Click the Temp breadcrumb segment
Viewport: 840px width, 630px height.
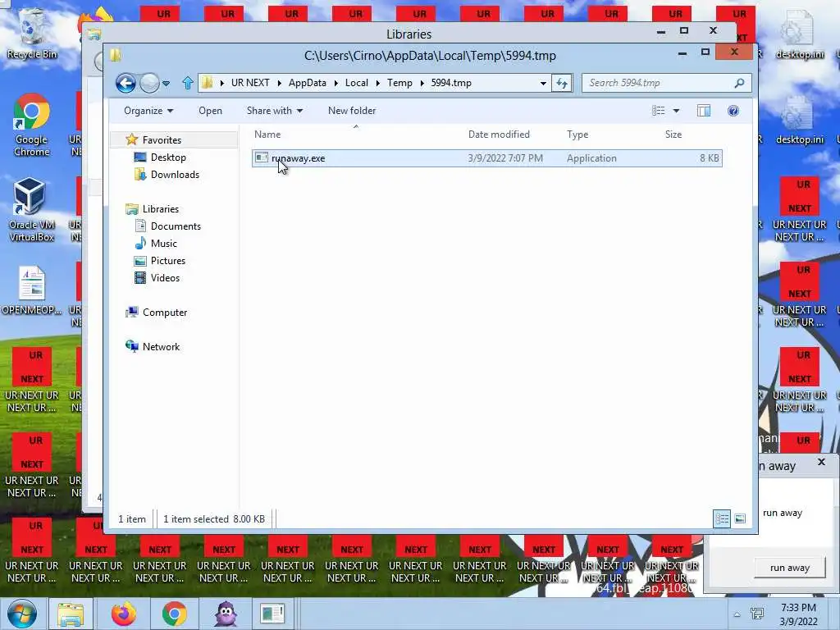(x=399, y=83)
